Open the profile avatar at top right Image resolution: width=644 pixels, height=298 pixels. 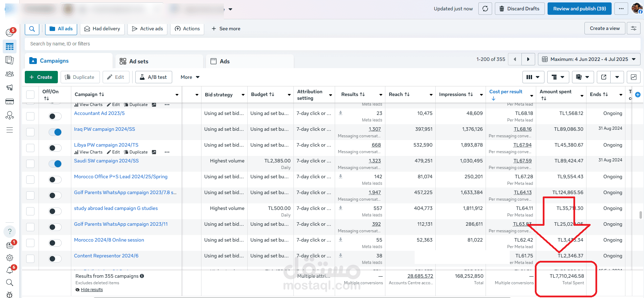[x=637, y=8]
